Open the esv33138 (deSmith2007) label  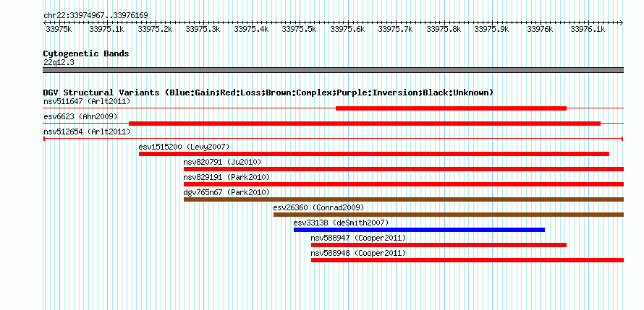point(341,223)
